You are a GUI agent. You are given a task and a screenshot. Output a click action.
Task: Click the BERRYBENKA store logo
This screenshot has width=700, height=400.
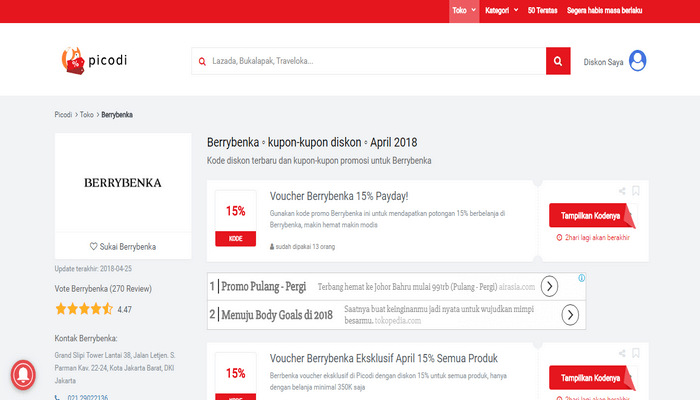point(123,183)
